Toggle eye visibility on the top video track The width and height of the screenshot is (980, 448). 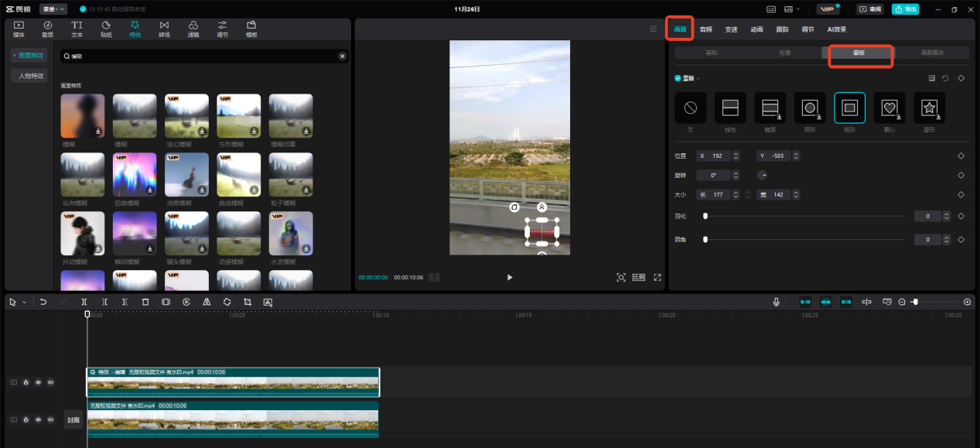[39, 382]
